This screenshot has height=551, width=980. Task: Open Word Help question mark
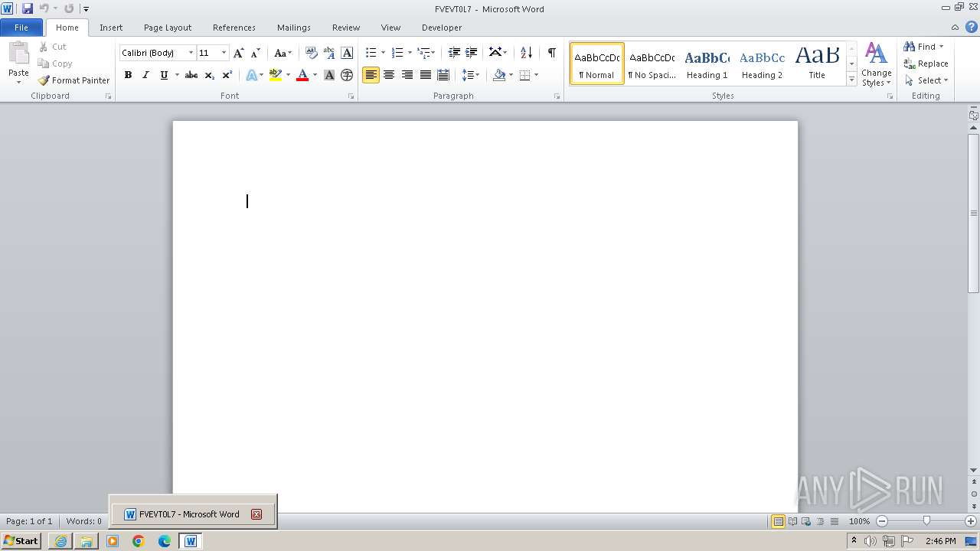[x=971, y=27]
